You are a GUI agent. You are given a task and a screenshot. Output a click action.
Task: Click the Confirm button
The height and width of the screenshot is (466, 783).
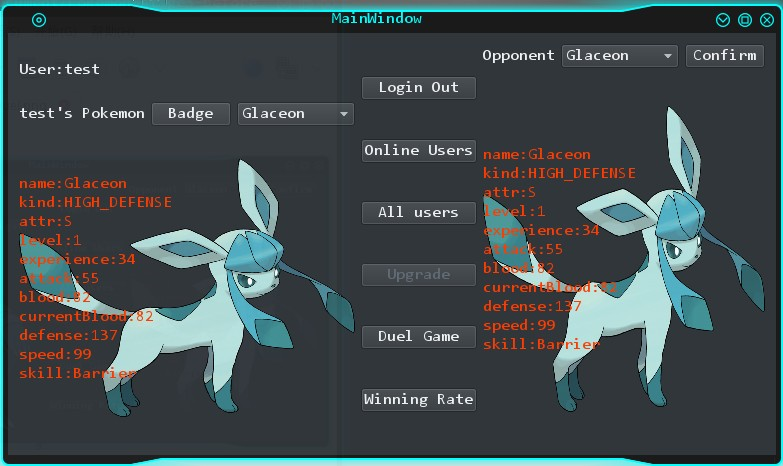[725, 55]
